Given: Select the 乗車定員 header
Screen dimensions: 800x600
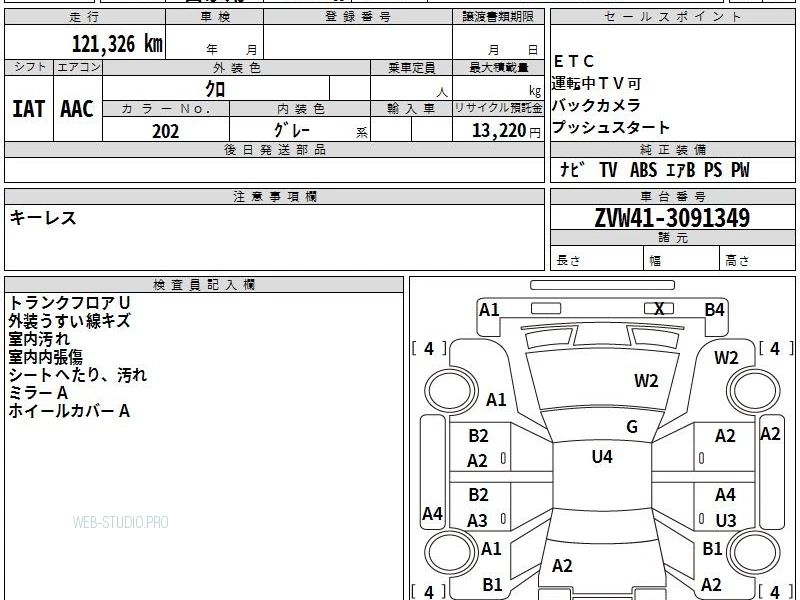Looking at the screenshot, I should pyautogui.click(x=411, y=67).
